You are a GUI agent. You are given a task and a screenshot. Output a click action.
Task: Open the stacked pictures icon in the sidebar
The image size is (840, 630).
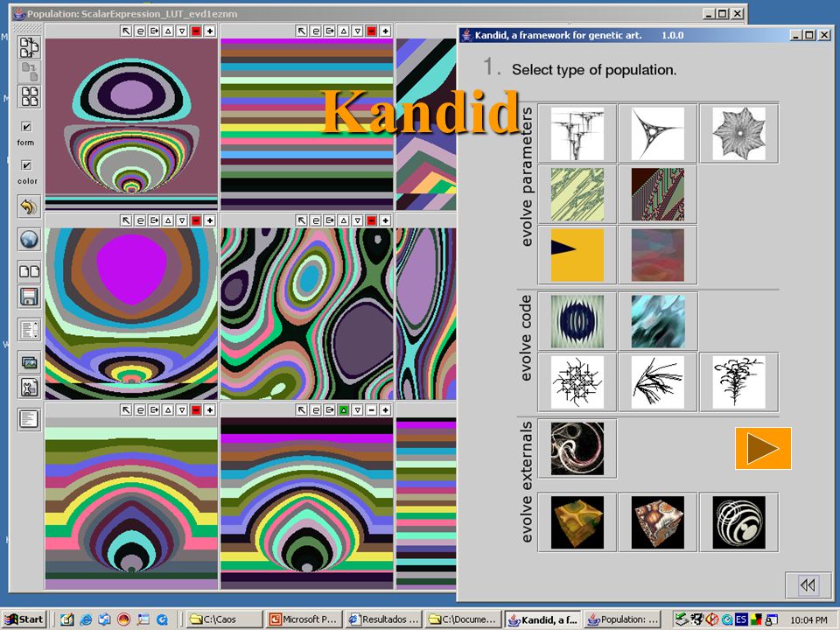pos(29,362)
